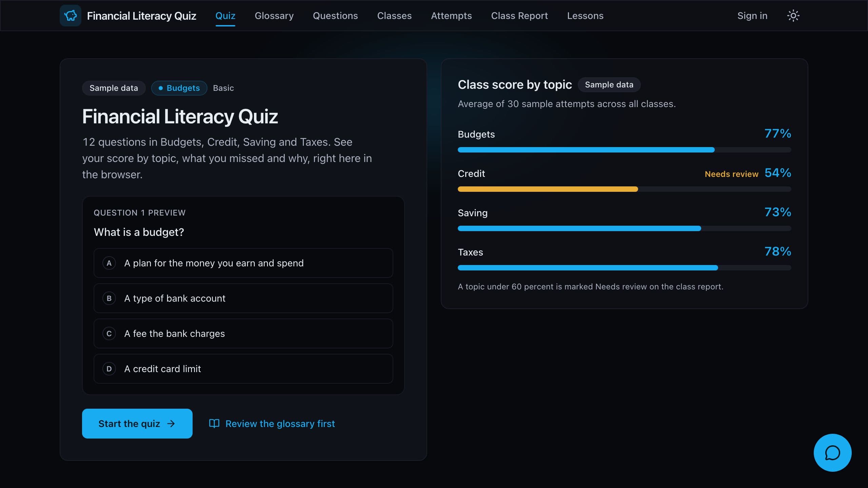Click the QUESTION 1 PREVIEW label
868x488 pixels.
coord(140,213)
